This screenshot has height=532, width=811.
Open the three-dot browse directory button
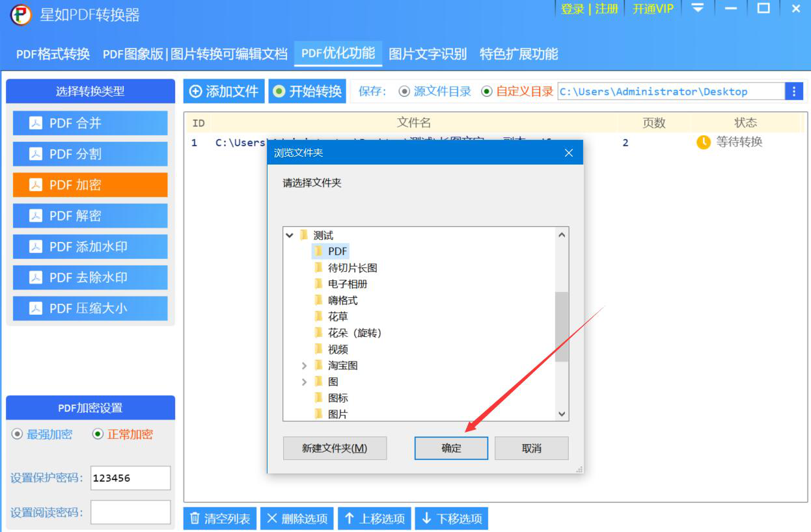[794, 92]
